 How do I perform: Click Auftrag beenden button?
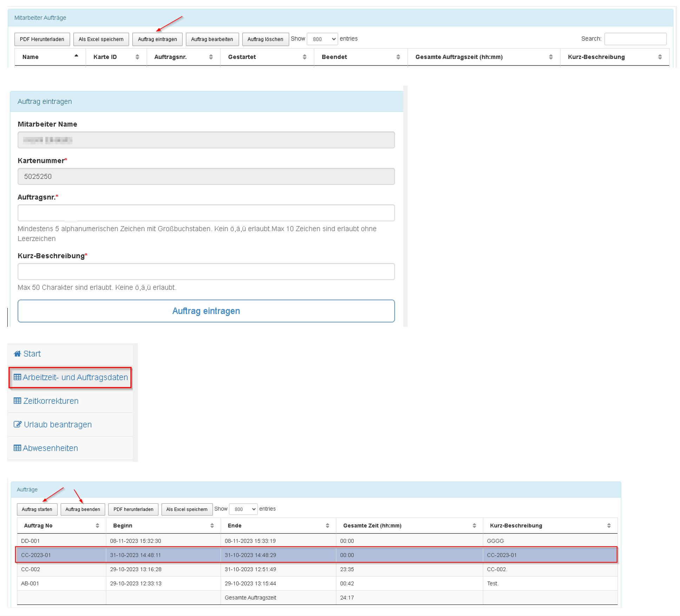pos(83,509)
